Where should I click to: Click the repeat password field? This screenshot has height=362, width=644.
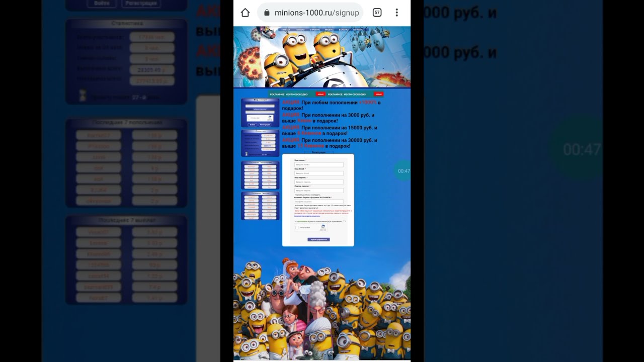coord(319,190)
